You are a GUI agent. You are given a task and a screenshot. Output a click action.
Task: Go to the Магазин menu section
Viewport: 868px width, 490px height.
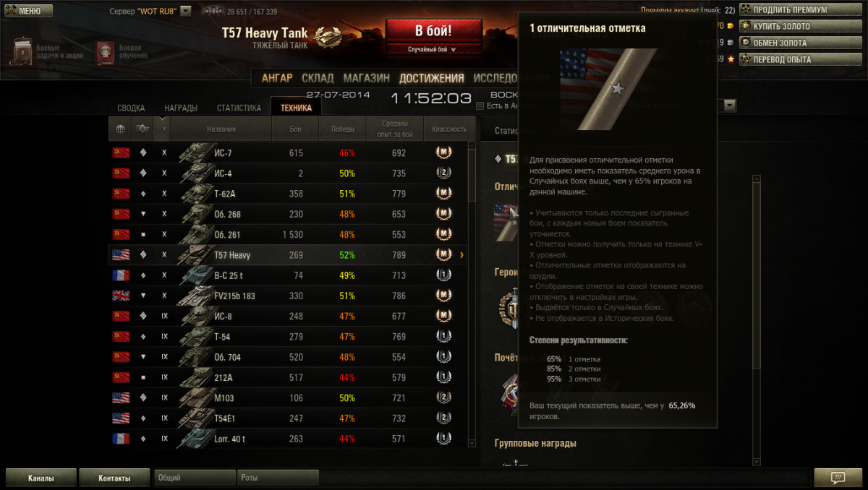pos(366,78)
